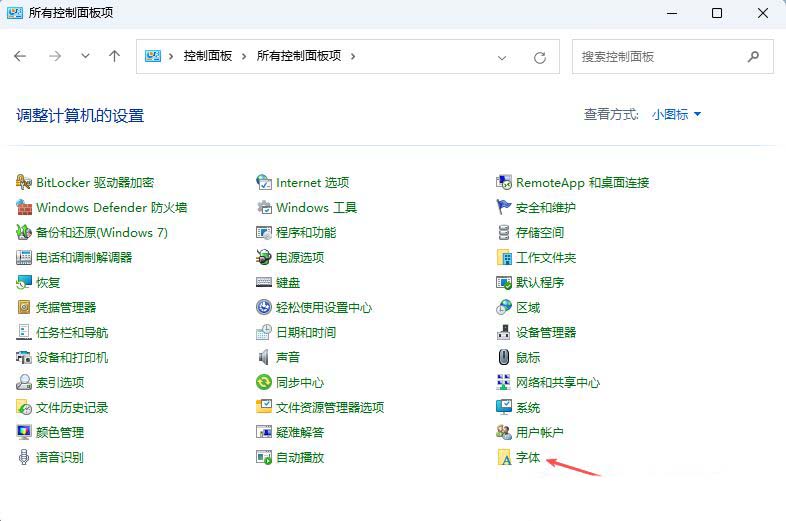Open the 设备管理器 link
The height and width of the screenshot is (521, 786).
coord(546,332)
